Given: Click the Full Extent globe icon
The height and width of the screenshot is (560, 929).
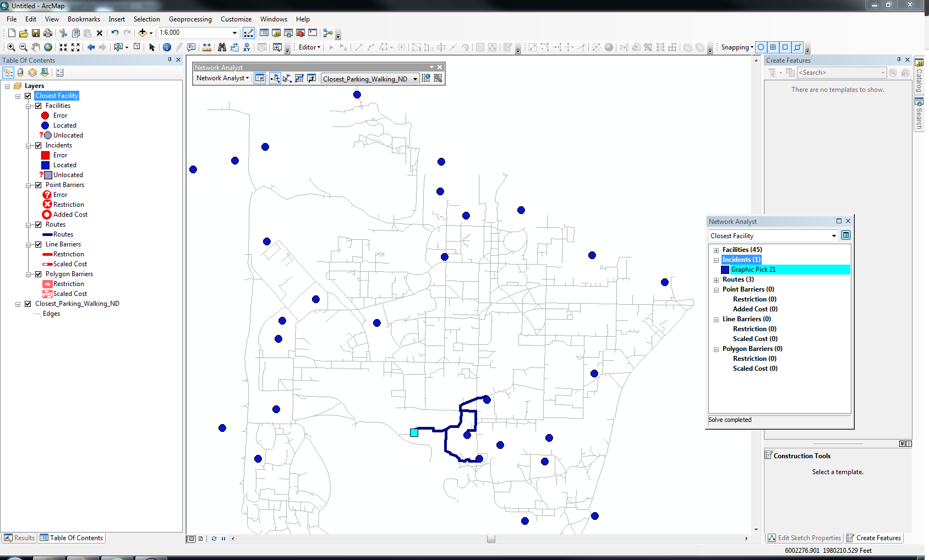Looking at the screenshot, I should pyautogui.click(x=48, y=47).
